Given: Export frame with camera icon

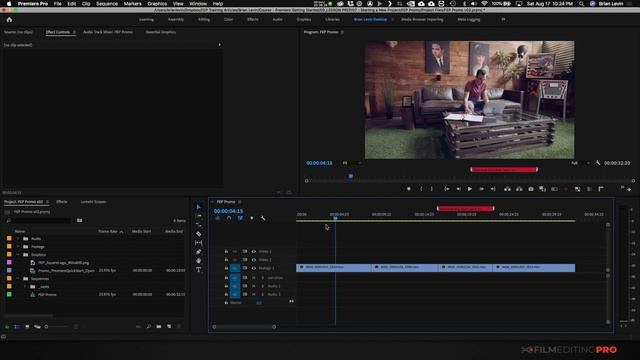Looking at the screenshot, I should (x=531, y=189).
